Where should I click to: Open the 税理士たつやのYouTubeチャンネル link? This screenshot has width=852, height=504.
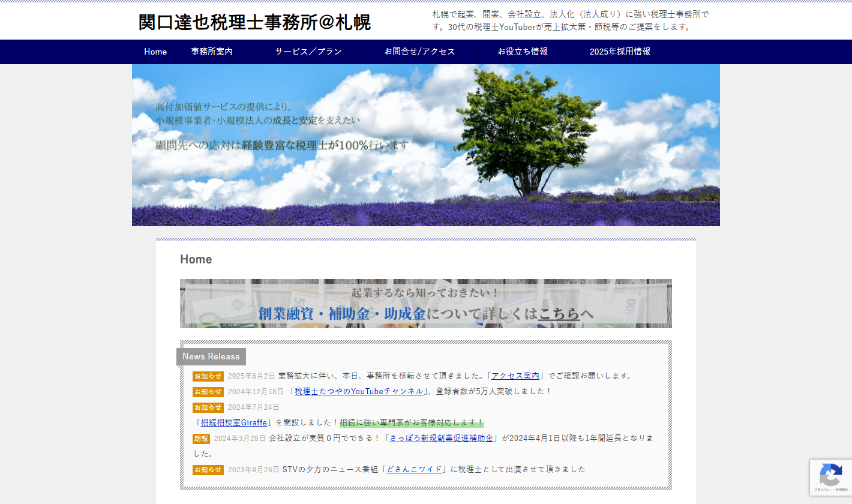(359, 392)
